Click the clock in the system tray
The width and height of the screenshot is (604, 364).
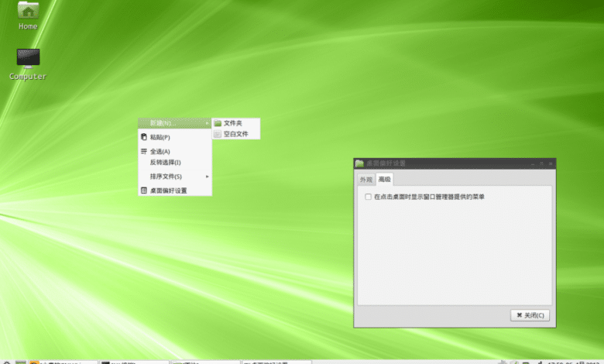pyautogui.click(x=574, y=362)
